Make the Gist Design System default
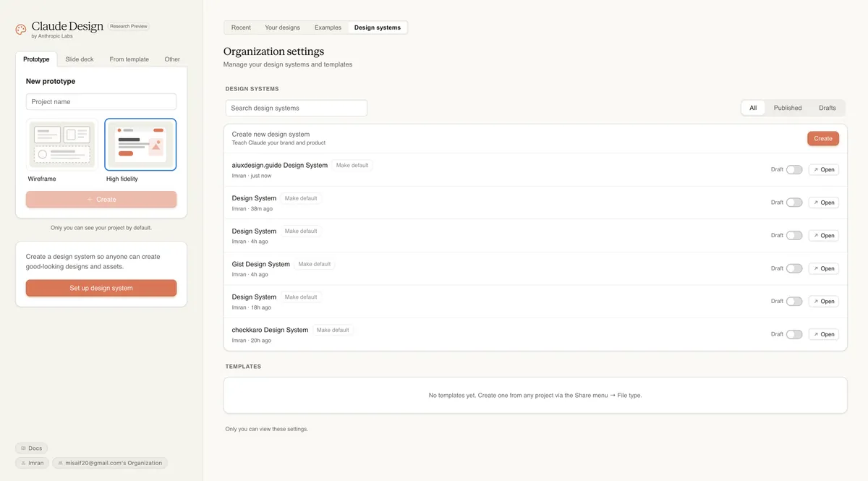This screenshot has width=868, height=481. tap(315, 264)
